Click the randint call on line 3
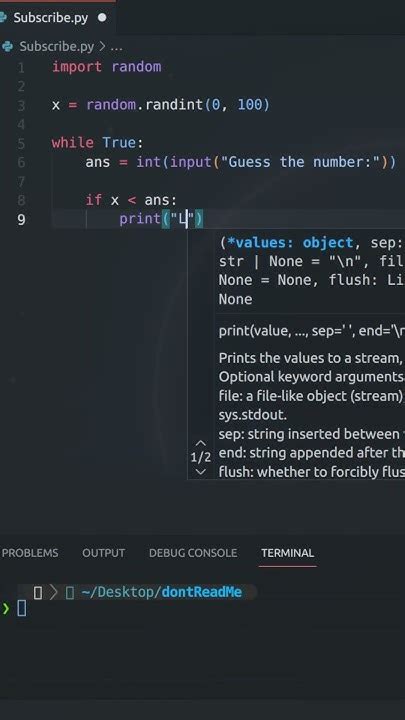This screenshot has height=720, width=405. click(x=174, y=105)
